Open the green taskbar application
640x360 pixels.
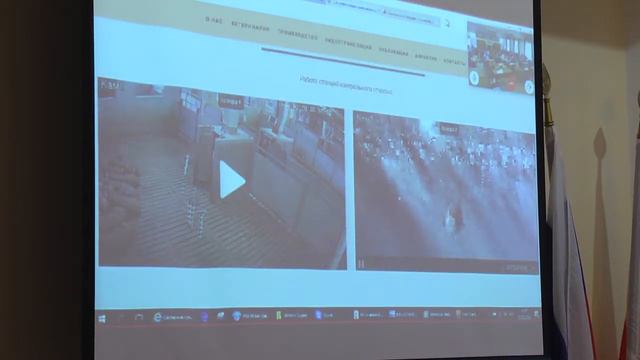(x=292, y=315)
